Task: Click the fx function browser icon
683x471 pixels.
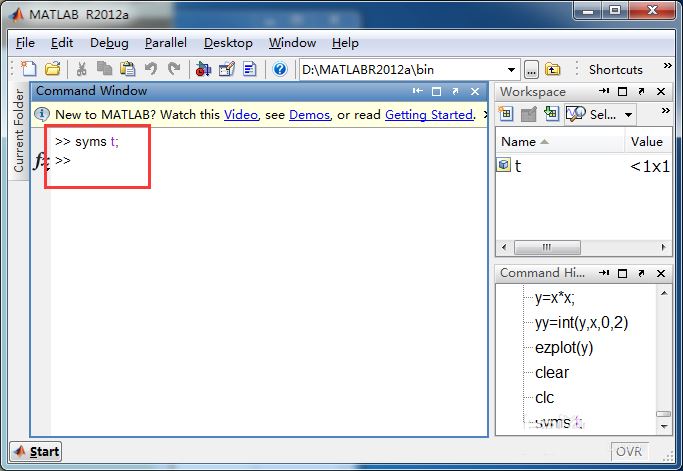Action: pos(41,161)
